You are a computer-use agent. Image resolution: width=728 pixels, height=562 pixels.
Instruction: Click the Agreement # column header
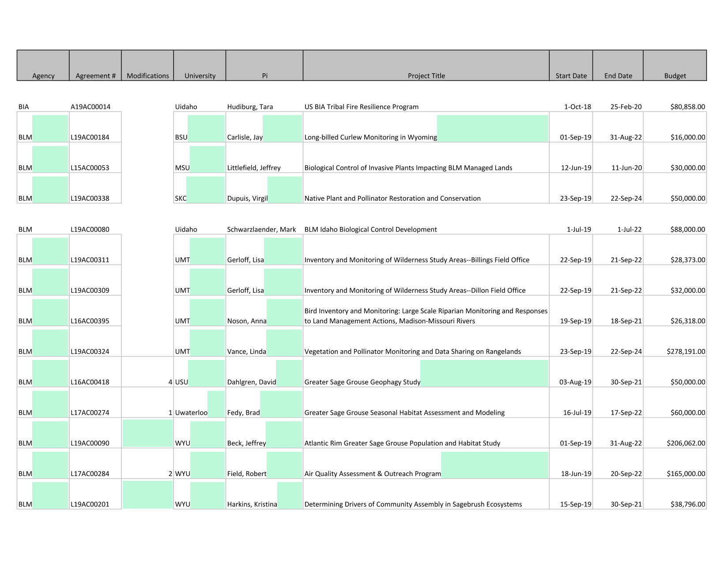pos(95,65)
